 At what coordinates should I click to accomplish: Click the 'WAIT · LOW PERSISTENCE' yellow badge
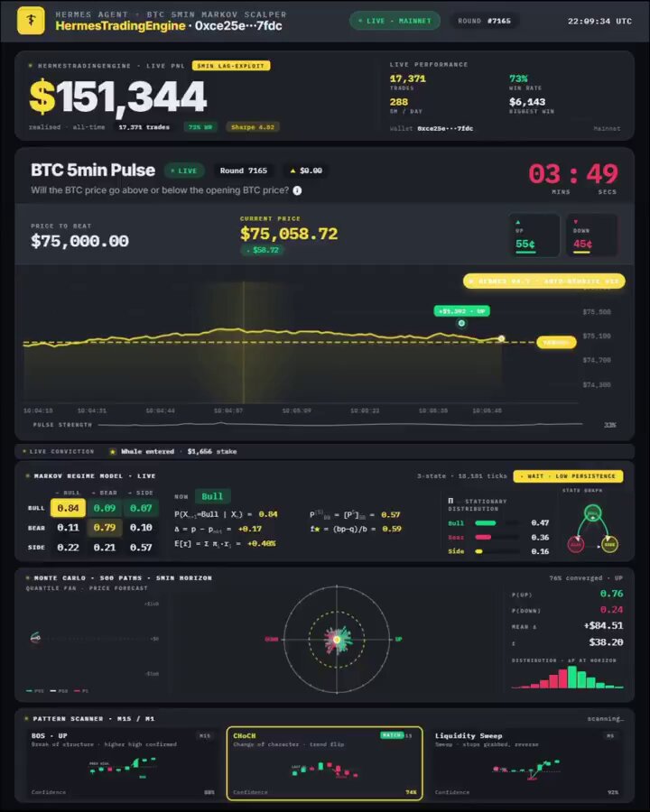coord(568,475)
